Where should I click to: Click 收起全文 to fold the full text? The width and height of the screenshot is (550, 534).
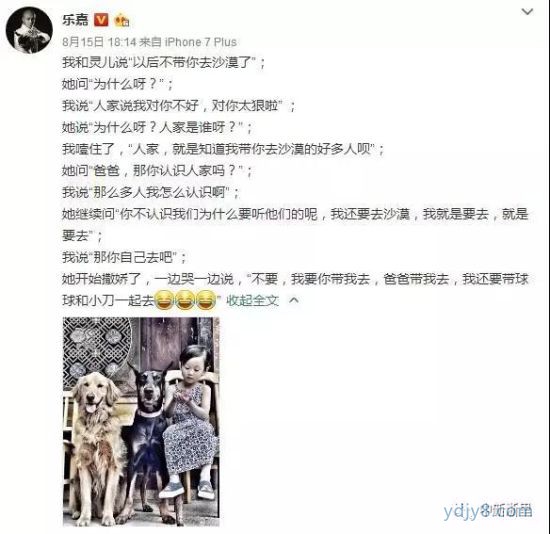253,300
